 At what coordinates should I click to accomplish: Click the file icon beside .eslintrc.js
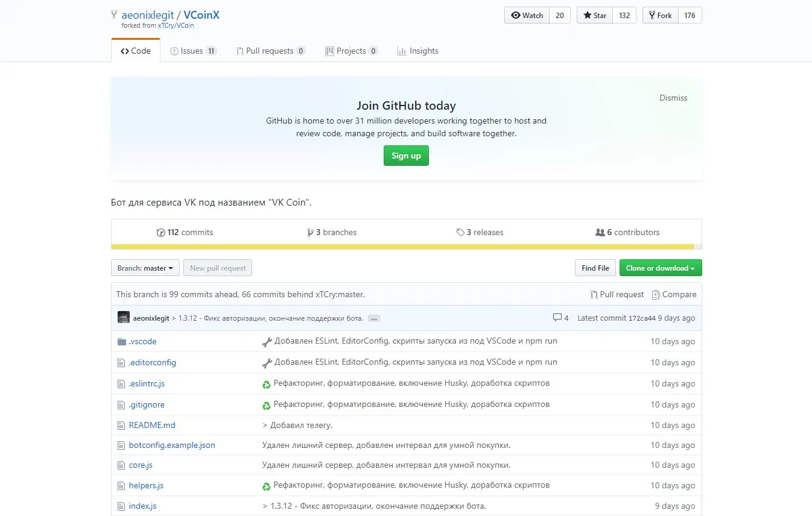[x=121, y=384]
